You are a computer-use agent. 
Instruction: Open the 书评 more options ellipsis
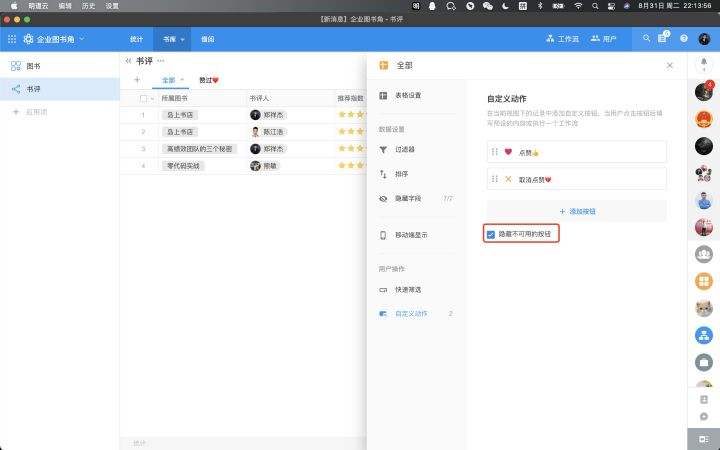pyautogui.click(x=161, y=61)
